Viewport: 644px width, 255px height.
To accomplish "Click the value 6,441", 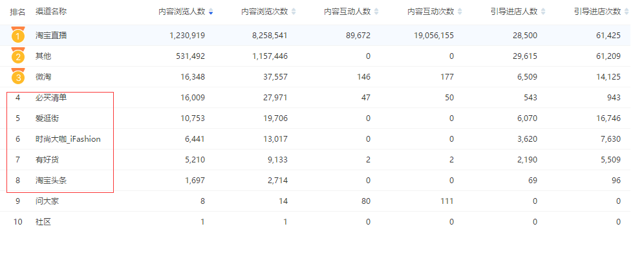I will 195,139.
